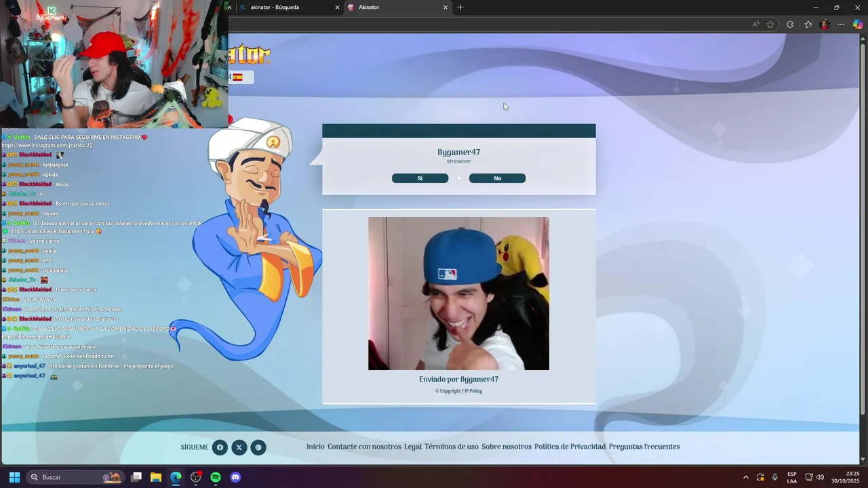
Task: Click the Akinator logo
Action: 250,54
